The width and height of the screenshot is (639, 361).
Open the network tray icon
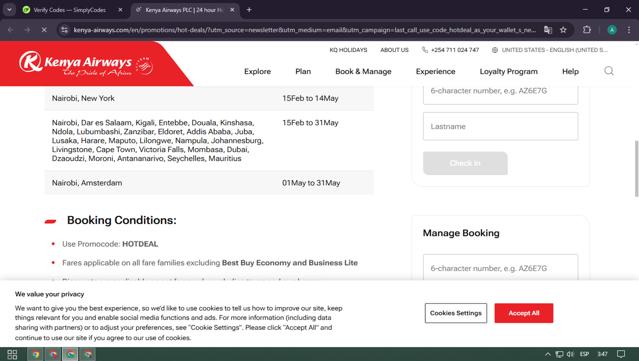[x=560, y=354]
